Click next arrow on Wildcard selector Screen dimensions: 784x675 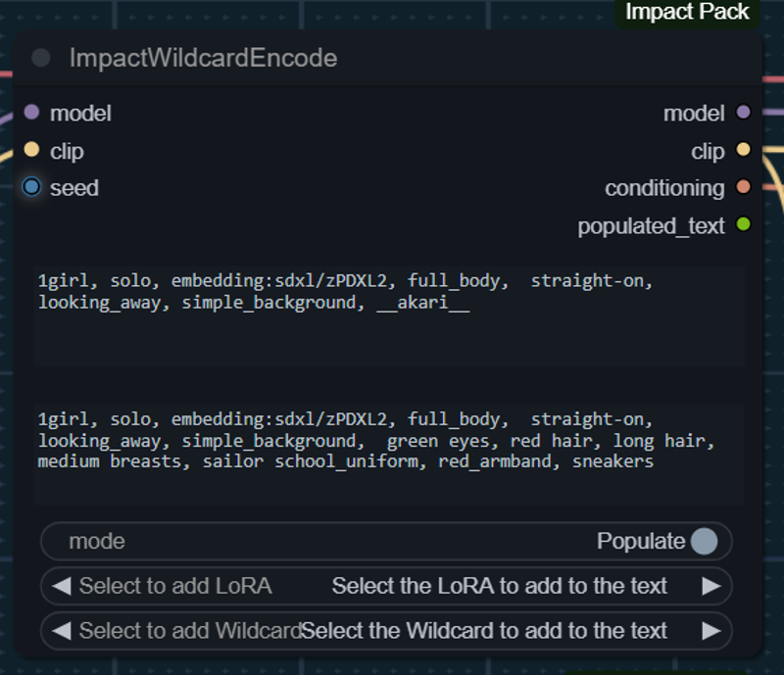pos(711,631)
